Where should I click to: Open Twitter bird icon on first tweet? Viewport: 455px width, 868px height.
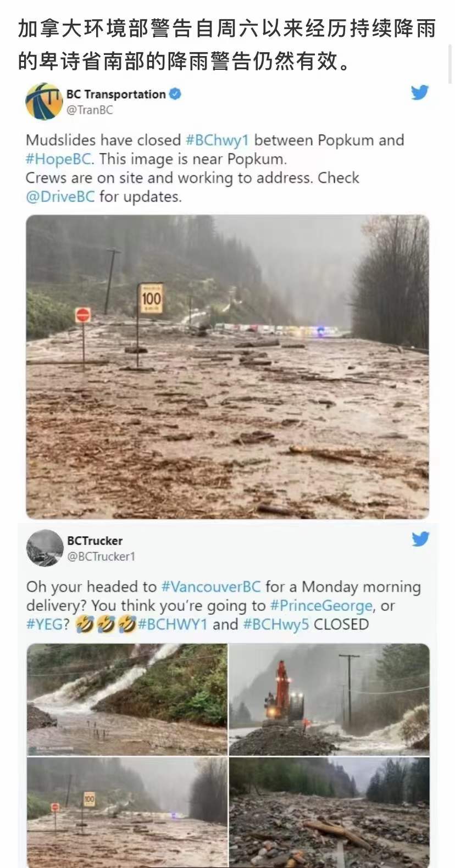[420, 92]
